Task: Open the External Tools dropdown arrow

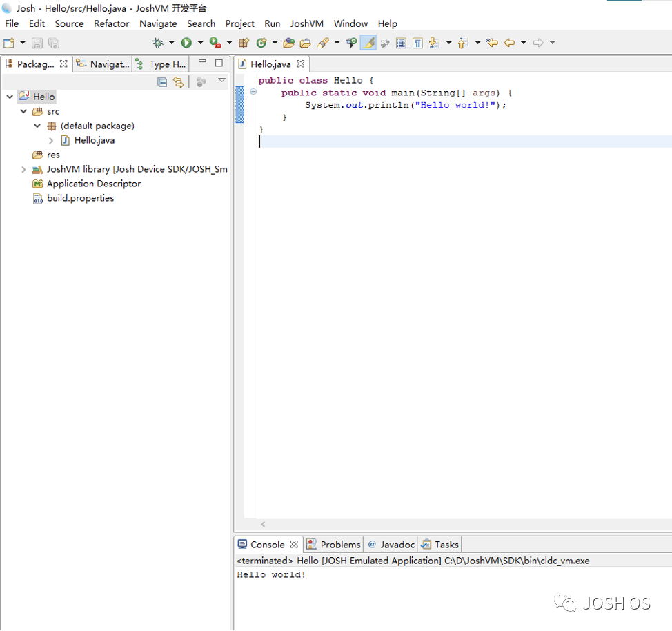Action: click(229, 43)
